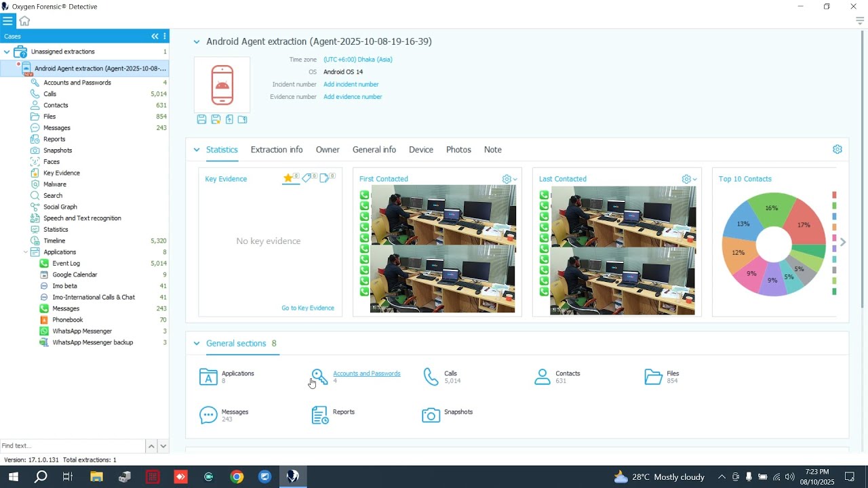
Task: Go to the Home screen icon
Action: (x=24, y=21)
